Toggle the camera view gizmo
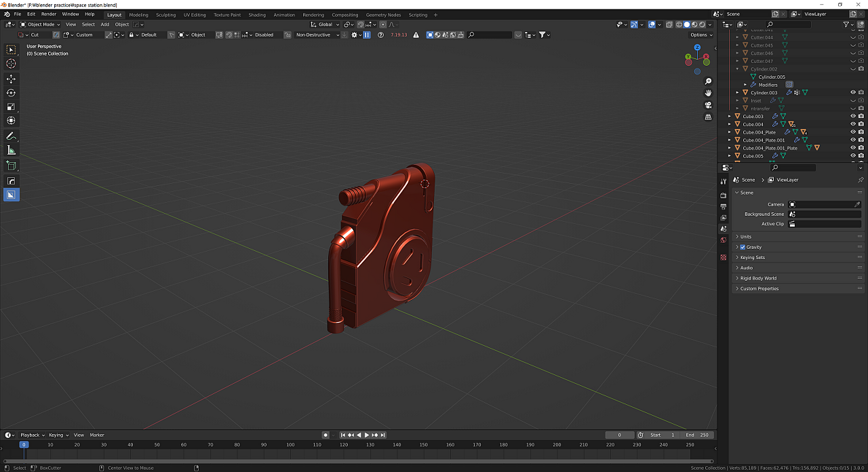This screenshot has height=472, width=868. tap(708, 105)
